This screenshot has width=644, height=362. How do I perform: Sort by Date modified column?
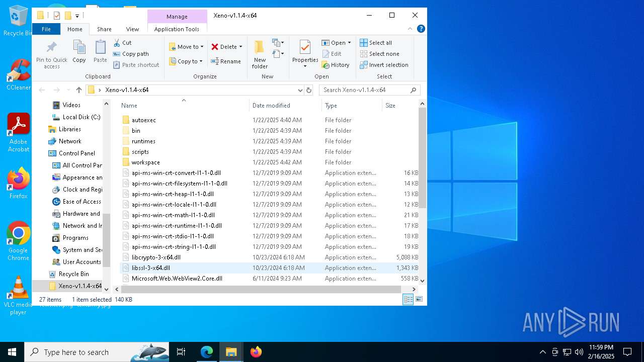click(285, 106)
